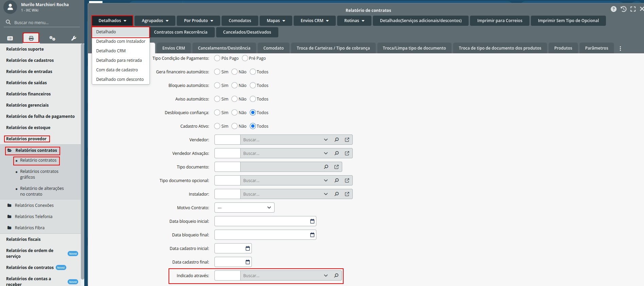Select Pré Pago payment condition
644x286 pixels.
pyautogui.click(x=245, y=58)
